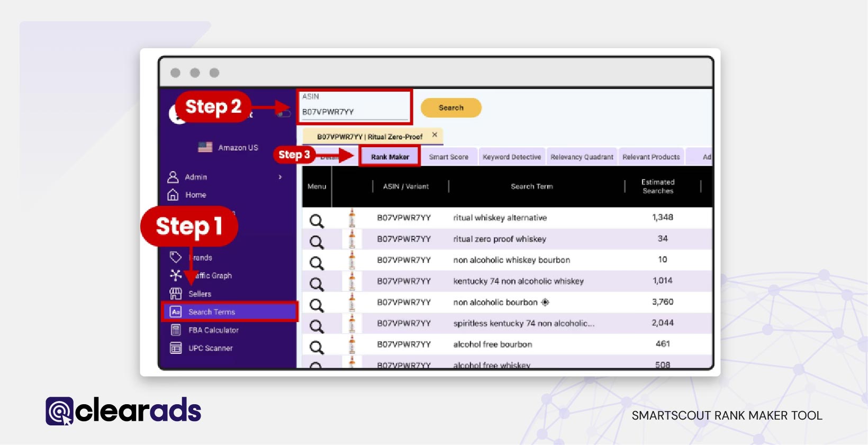
Task: Click product thumbnail in 'ritual zero proof whiskey' row
Action: (352, 239)
